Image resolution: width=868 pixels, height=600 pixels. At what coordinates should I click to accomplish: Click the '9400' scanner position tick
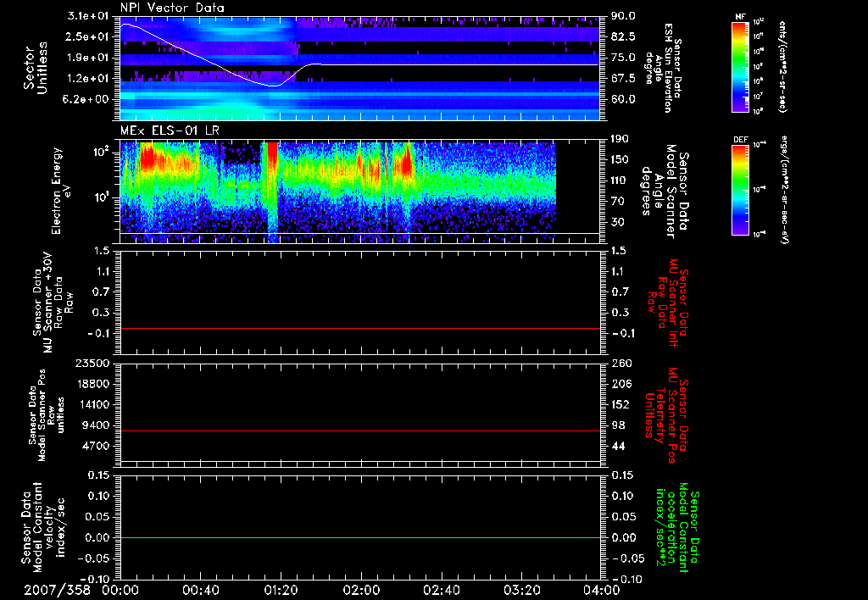click(96, 425)
